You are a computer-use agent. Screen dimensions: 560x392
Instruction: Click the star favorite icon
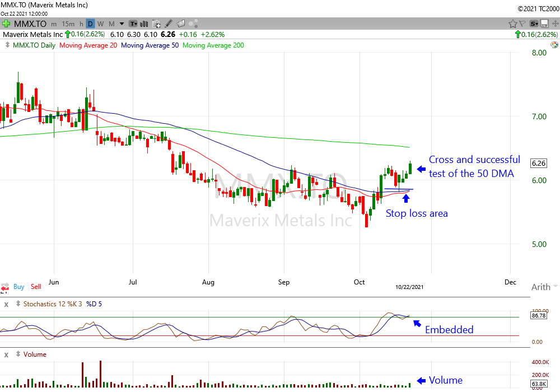[x=513, y=24]
